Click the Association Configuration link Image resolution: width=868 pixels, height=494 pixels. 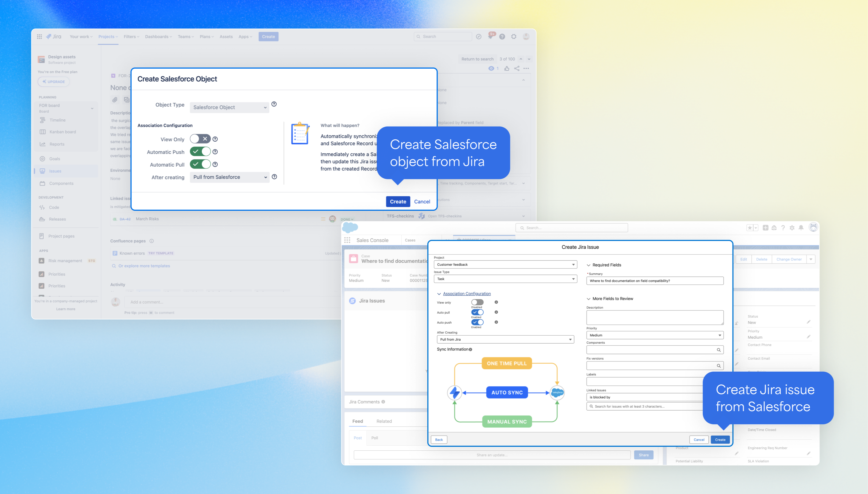467,294
